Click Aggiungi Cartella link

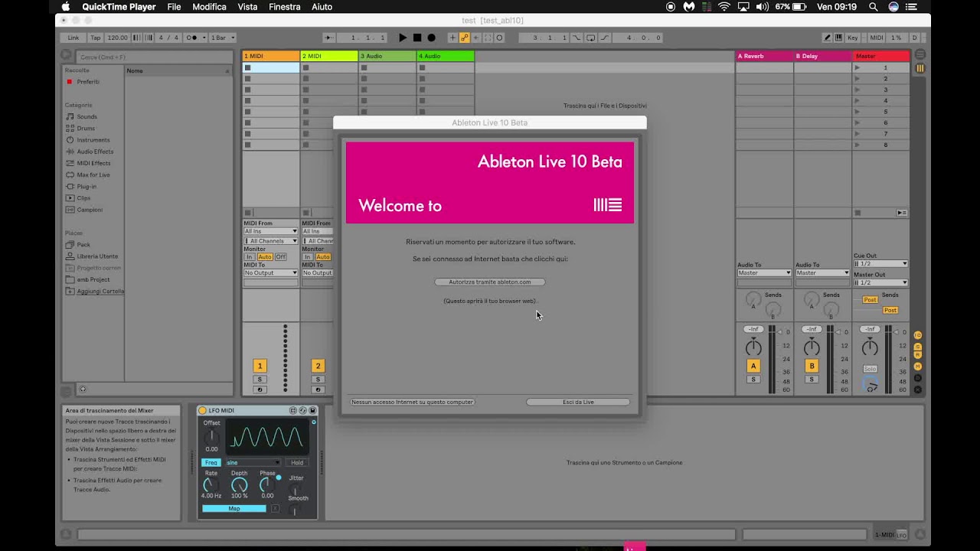(100, 292)
